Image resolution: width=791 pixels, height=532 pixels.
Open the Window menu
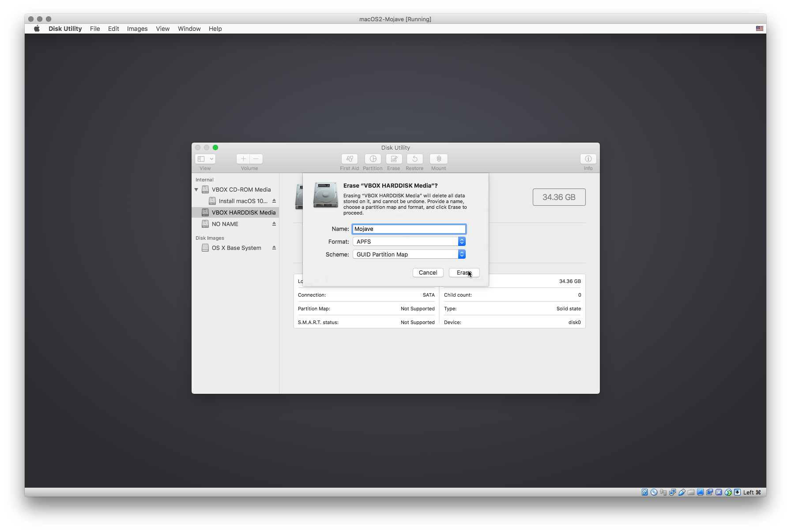pyautogui.click(x=189, y=29)
